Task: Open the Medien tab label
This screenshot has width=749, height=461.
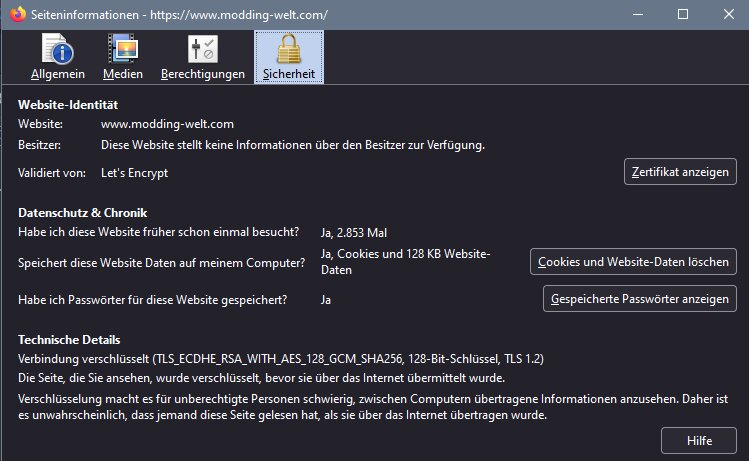Action: point(122,74)
